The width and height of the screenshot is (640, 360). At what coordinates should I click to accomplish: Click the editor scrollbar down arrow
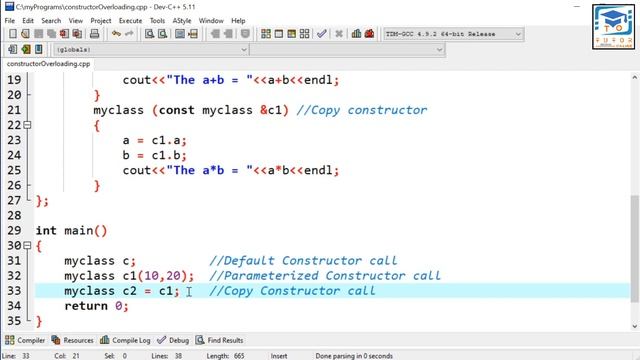pos(634,326)
